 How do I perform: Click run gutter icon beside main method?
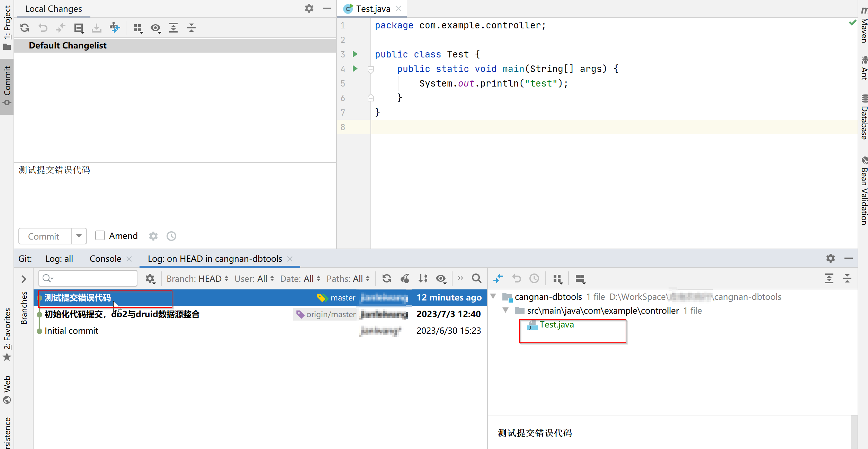tap(355, 69)
